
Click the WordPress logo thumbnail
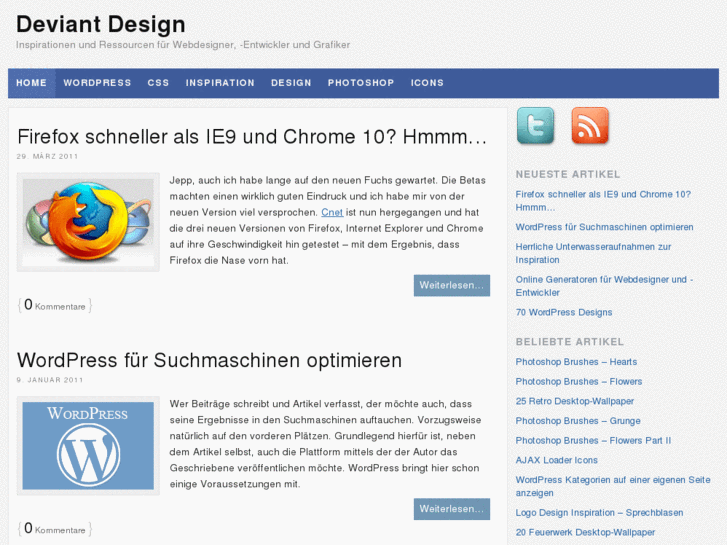point(88,446)
